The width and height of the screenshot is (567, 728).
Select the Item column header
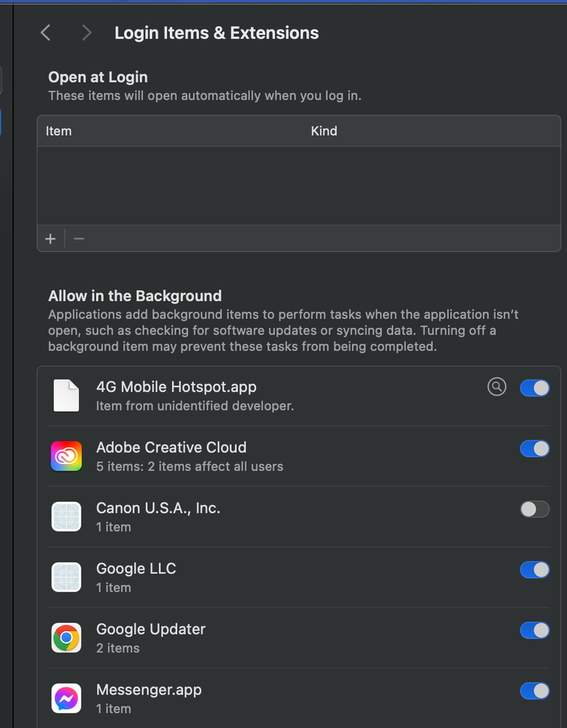[58, 131]
